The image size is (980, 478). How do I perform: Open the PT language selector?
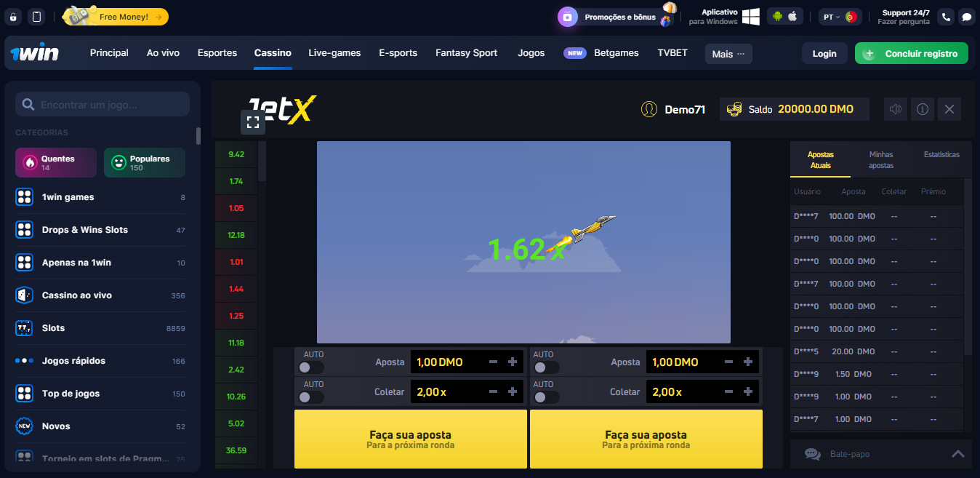point(840,15)
